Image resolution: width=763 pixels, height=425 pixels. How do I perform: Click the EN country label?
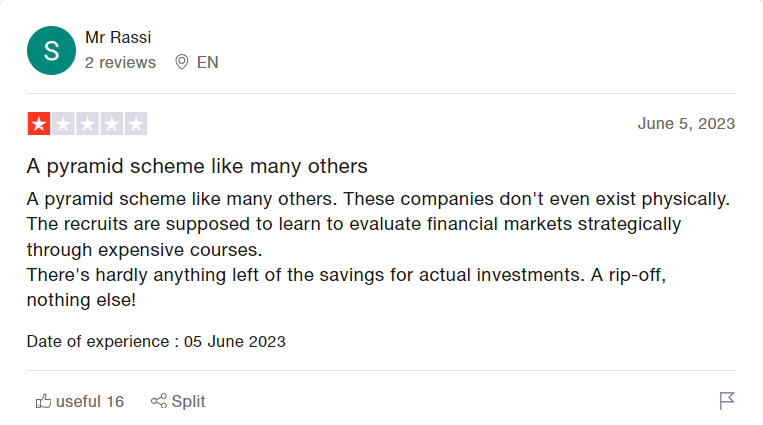tap(208, 62)
